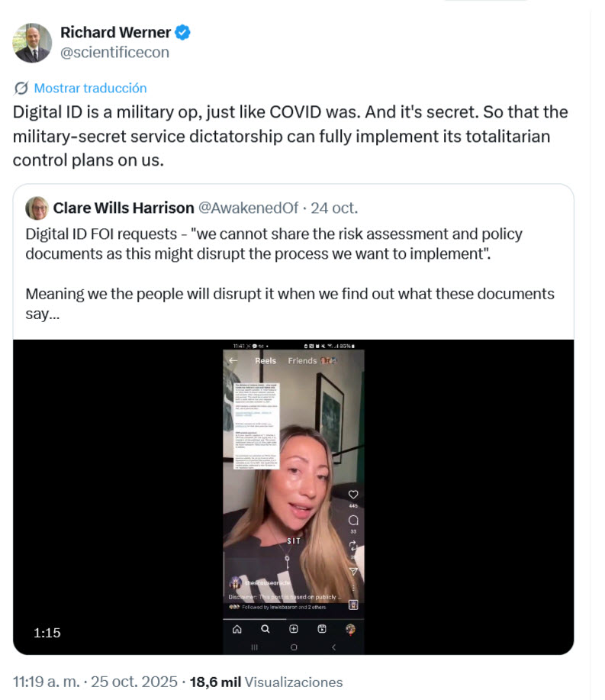The width and height of the screenshot is (605, 700).
Task: Tap the home icon in the reel's bottom bar
Action: click(x=237, y=630)
